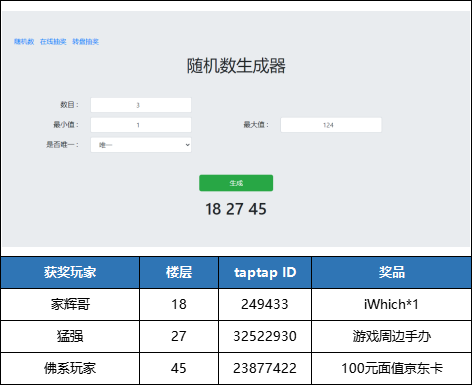Select player name 家辉哥

(x=70, y=304)
